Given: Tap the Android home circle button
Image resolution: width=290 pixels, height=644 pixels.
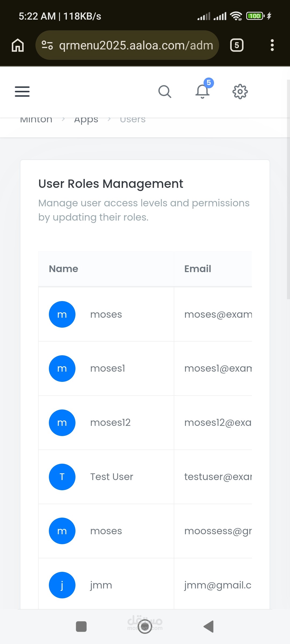Looking at the screenshot, I should (145, 627).
